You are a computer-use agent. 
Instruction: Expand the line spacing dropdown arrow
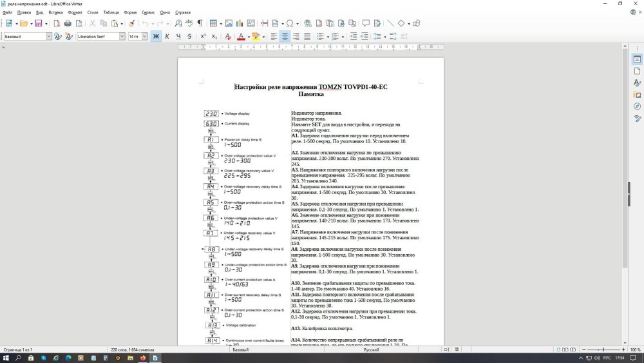coord(385,37)
